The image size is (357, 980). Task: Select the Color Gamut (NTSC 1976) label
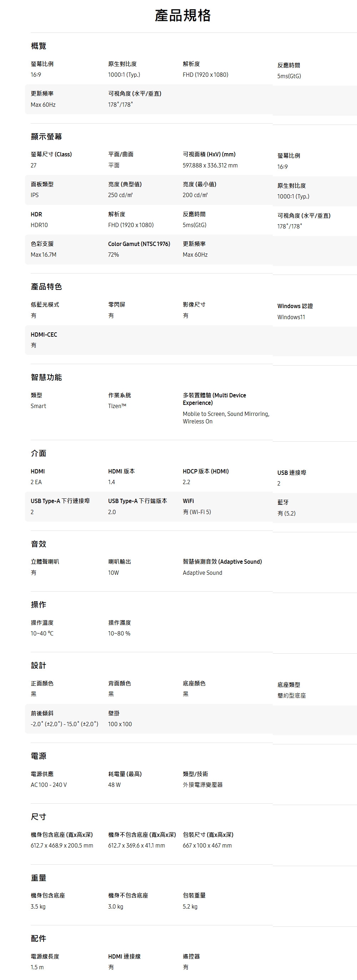click(x=139, y=244)
